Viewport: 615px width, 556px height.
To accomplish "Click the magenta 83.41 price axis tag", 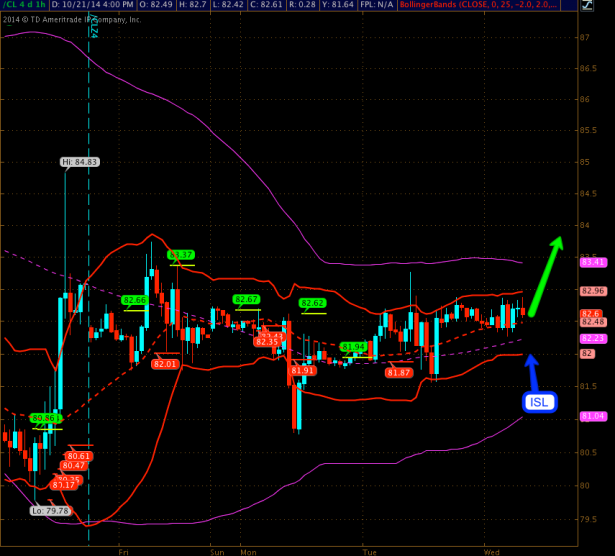I will click(x=592, y=262).
